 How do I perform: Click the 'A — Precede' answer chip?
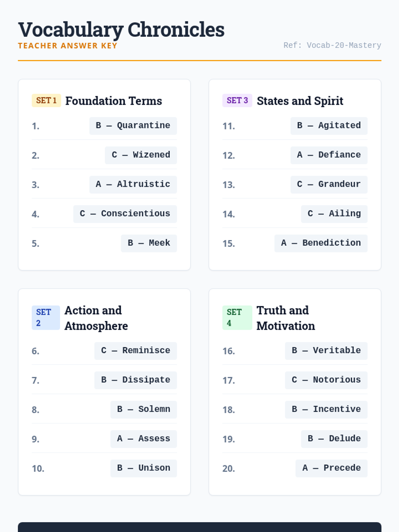point(332,468)
